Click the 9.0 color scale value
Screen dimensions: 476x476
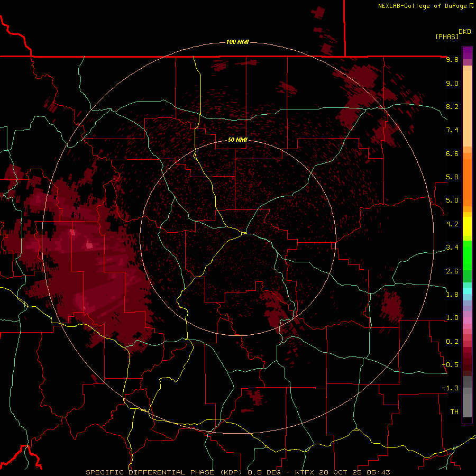pos(452,83)
